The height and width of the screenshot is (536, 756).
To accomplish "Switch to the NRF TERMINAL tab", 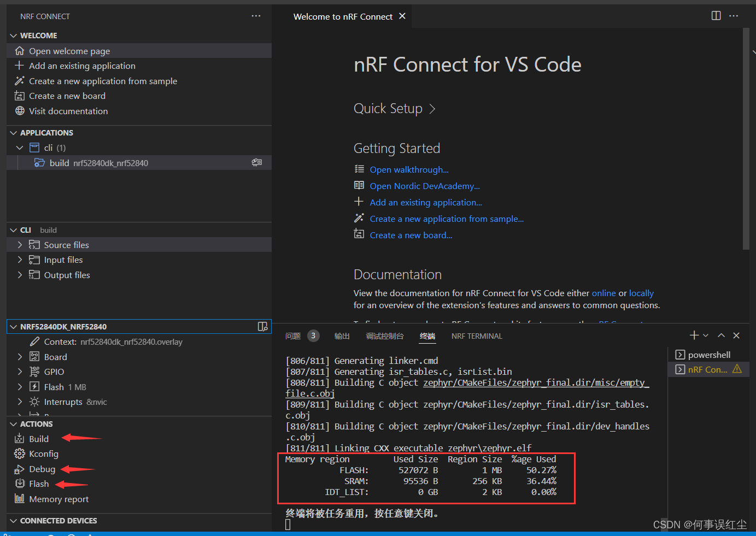I will click(477, 336).
